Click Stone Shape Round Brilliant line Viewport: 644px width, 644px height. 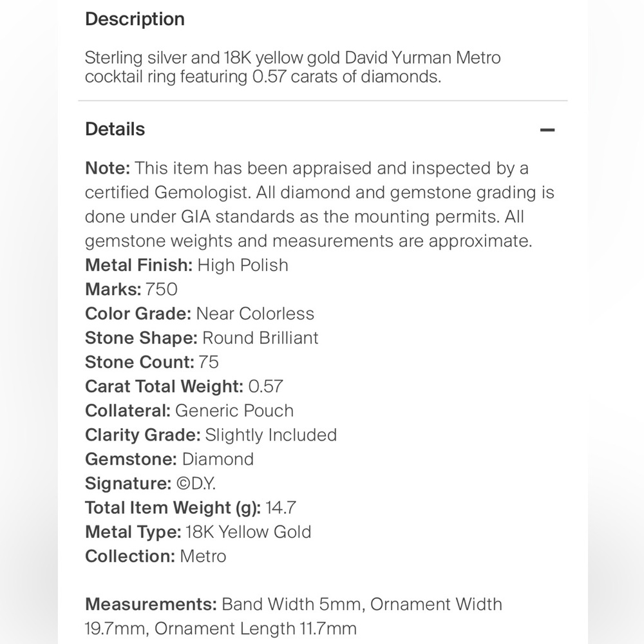pos(202,338)
